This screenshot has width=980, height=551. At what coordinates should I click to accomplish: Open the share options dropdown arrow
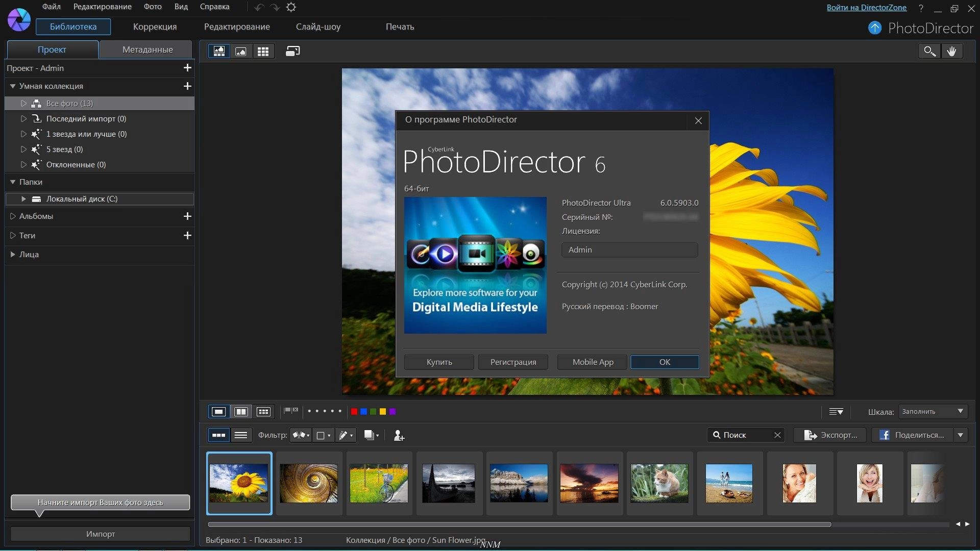point(961,435)
